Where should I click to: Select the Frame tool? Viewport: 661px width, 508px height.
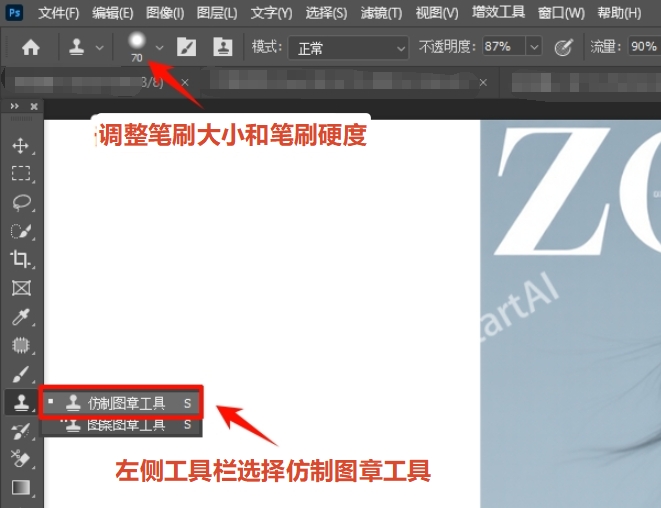click(21, 288)
